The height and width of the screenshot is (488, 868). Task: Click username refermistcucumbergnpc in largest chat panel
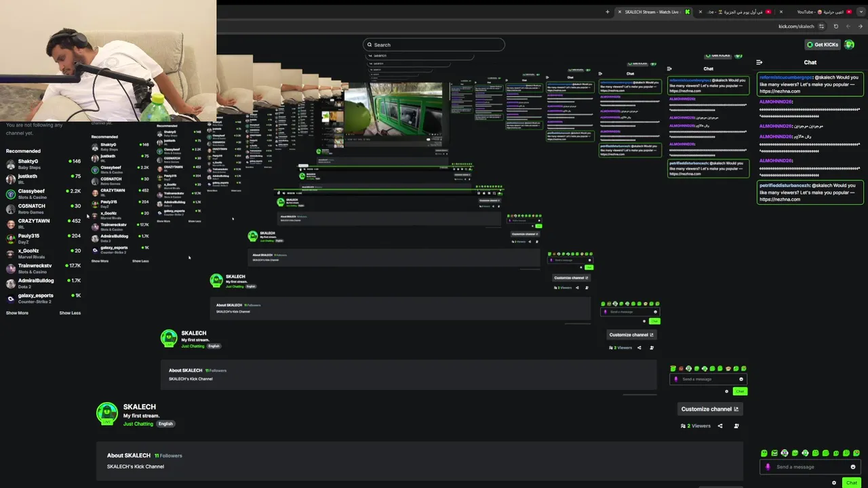point(785,77)
